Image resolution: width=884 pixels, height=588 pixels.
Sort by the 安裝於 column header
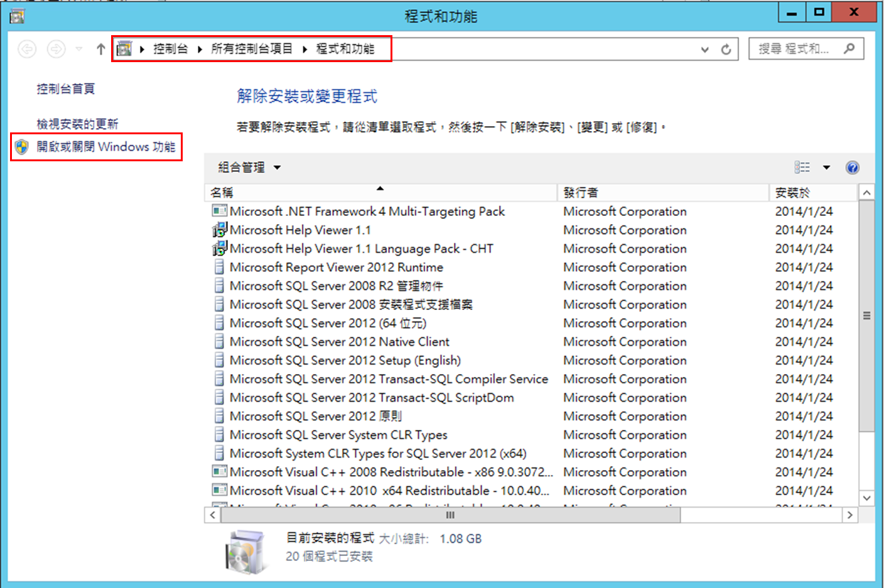[813, 193]
